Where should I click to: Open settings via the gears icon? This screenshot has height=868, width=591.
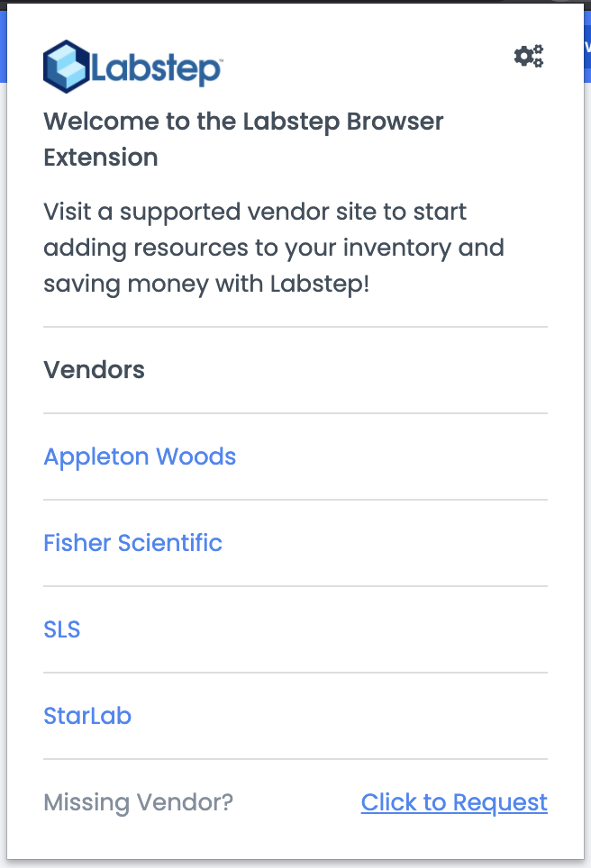point(529,57)
